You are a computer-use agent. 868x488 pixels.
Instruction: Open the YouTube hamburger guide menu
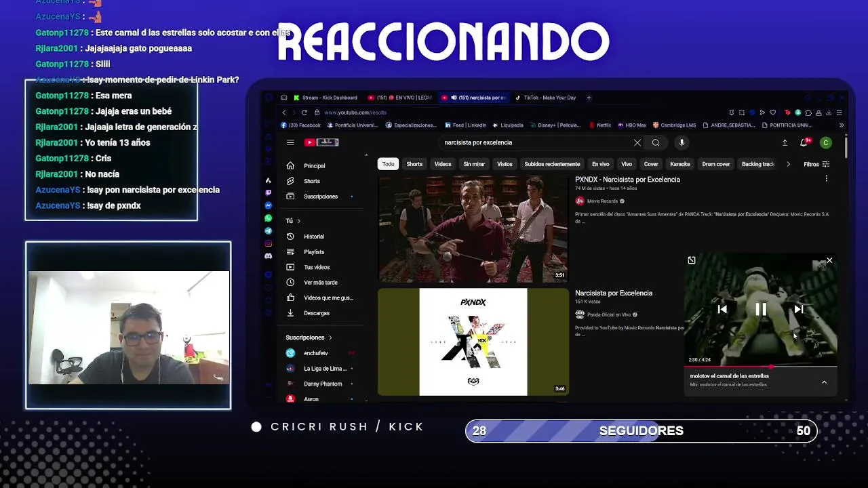click(290, 142)
